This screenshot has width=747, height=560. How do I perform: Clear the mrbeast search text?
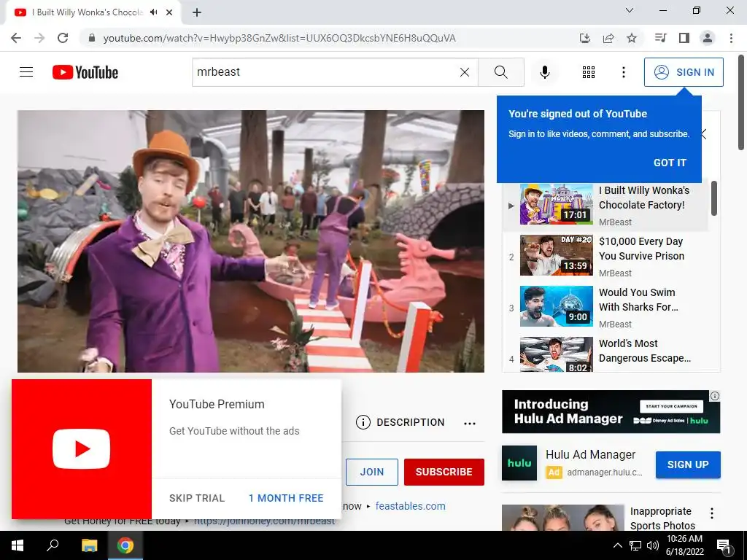(x=465, y=72)
